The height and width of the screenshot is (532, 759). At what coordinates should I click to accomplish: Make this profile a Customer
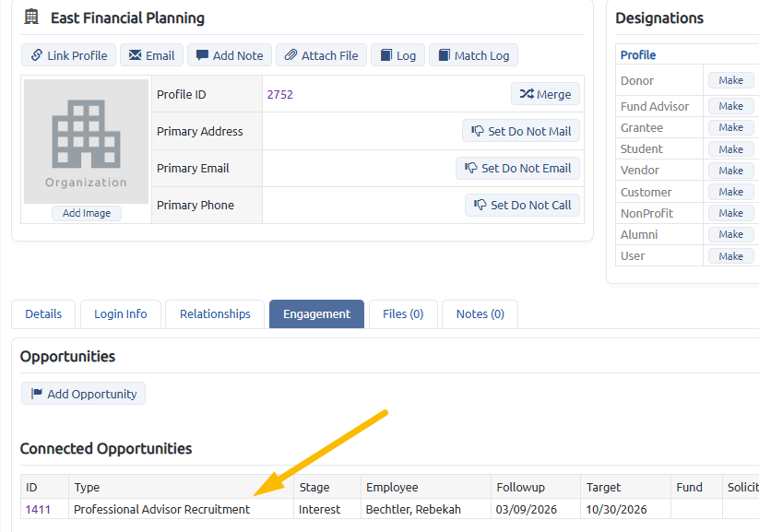click(730, 192)
